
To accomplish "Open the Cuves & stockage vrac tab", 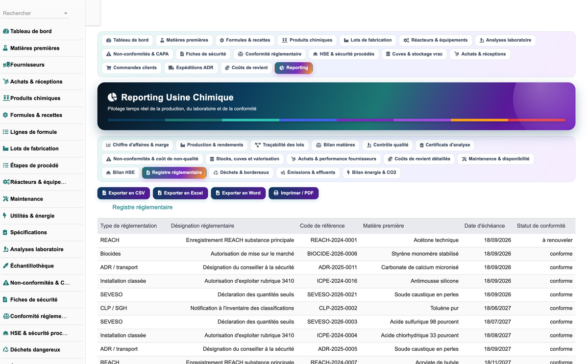I will (414, 54).
